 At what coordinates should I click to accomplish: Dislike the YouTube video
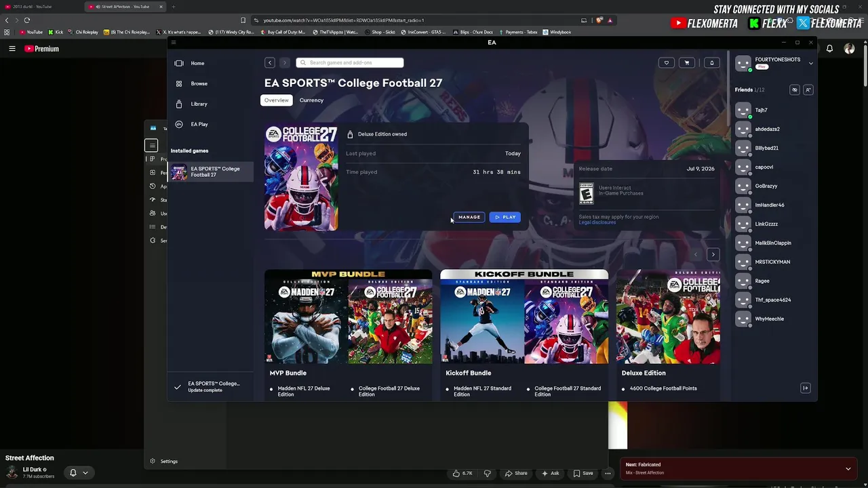[487, 473]
